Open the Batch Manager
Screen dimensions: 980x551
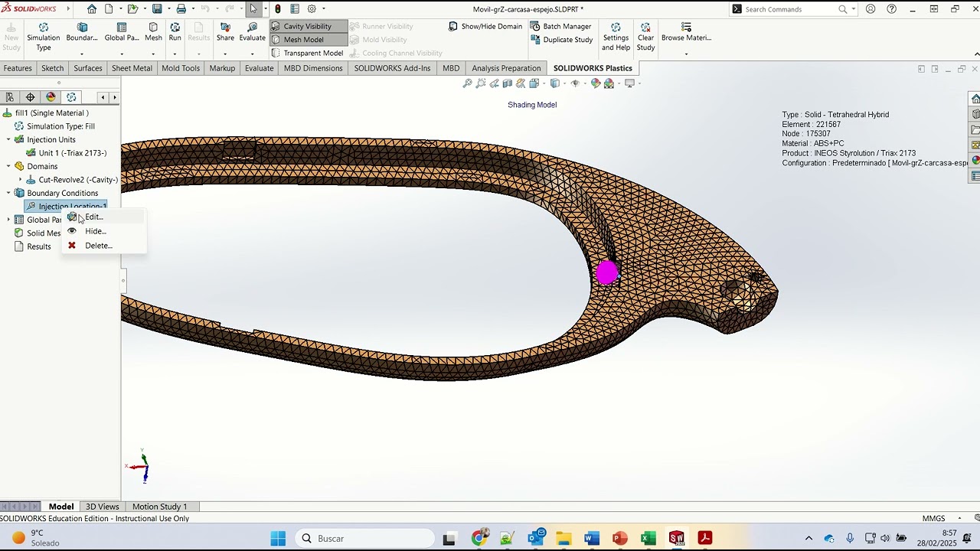pos(560,26)
